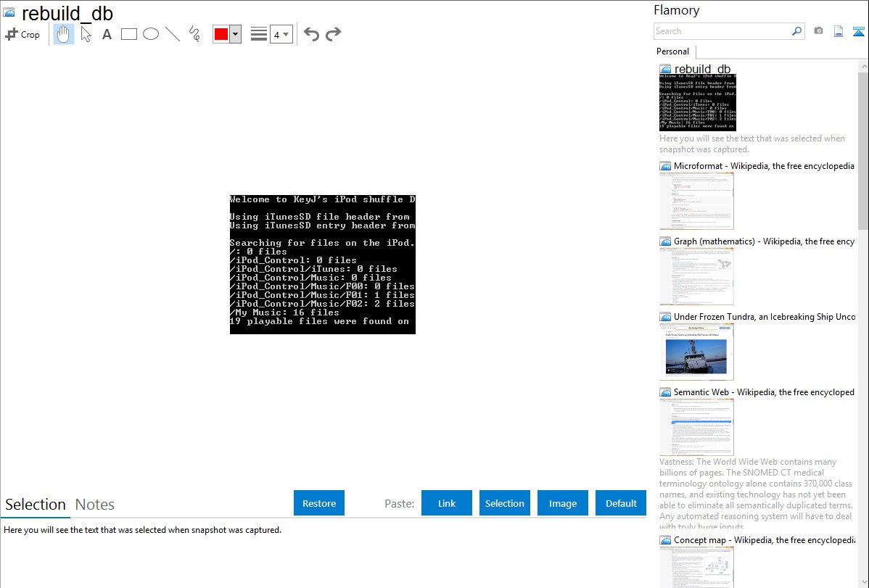The height and width of the screenshot is (588, 869).
Task: Select the Concept map - Wikipedia title
Action: [764, 539]
